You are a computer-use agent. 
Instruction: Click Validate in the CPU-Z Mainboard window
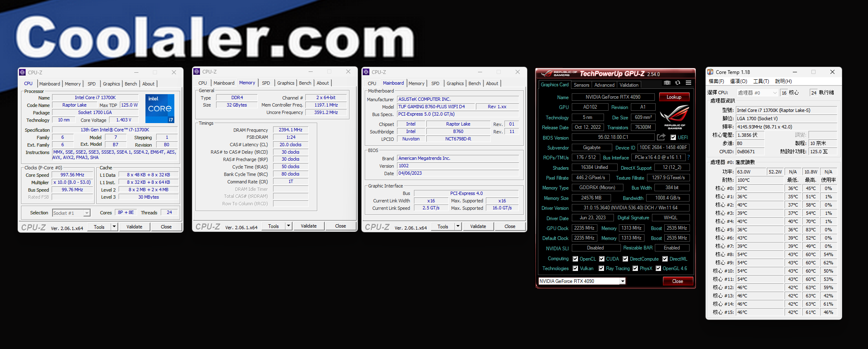tap(478, 226)
